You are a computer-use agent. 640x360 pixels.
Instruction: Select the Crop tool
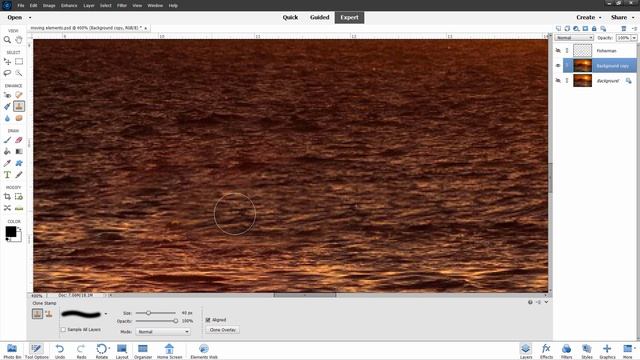(7, 196)
